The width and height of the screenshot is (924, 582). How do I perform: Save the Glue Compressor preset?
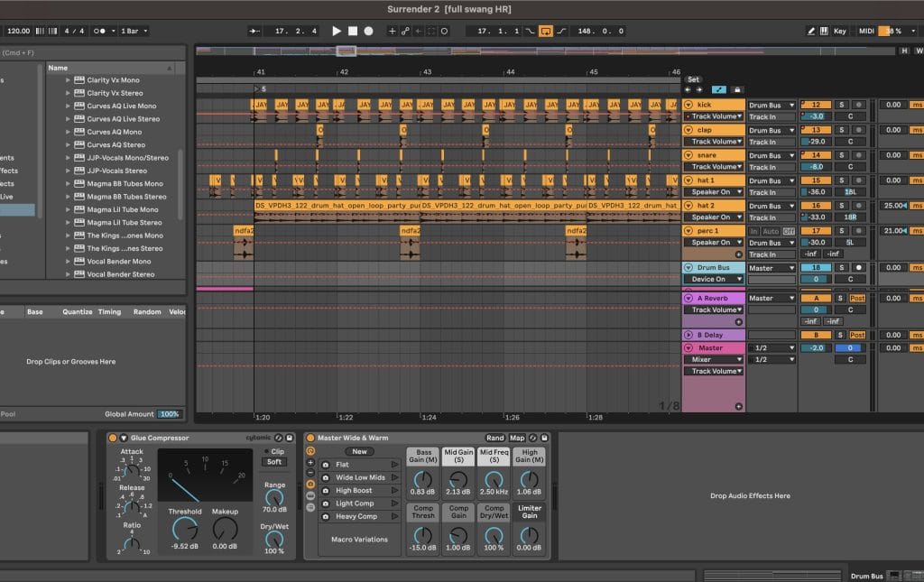(x=290, y=438)
